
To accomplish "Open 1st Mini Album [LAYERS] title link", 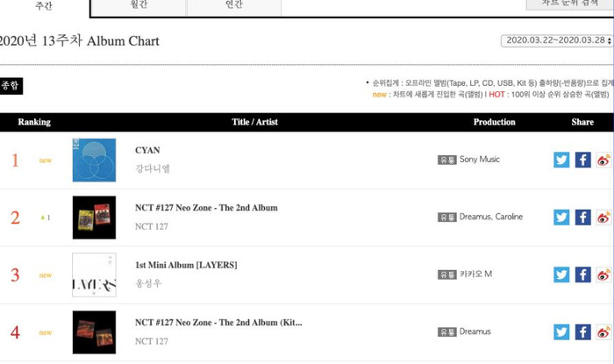I will (x=186, y=265).
